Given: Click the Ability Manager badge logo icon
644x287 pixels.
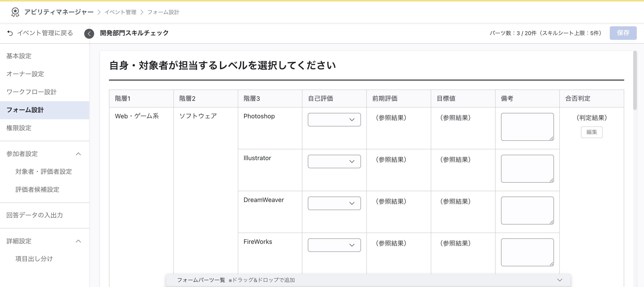Looking at the screenshot, I should pos(15,12).
